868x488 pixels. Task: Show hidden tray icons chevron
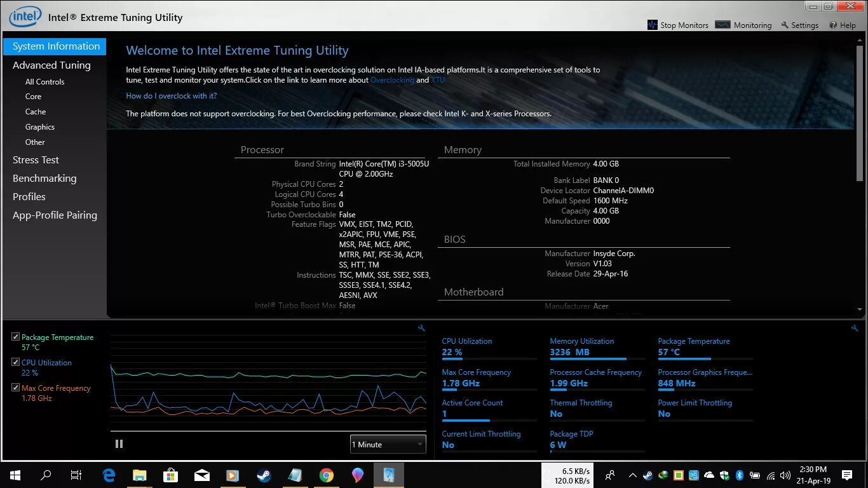coord(632,475)
